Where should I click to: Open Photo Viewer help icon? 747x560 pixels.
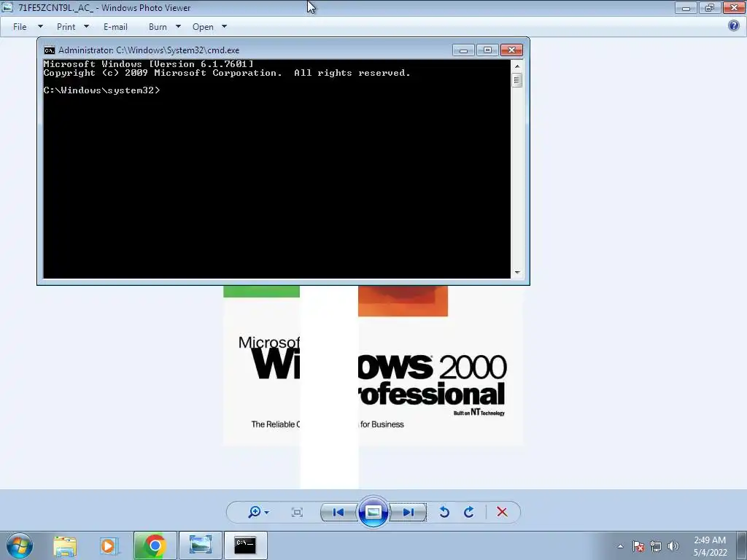[x=734, y=26]
